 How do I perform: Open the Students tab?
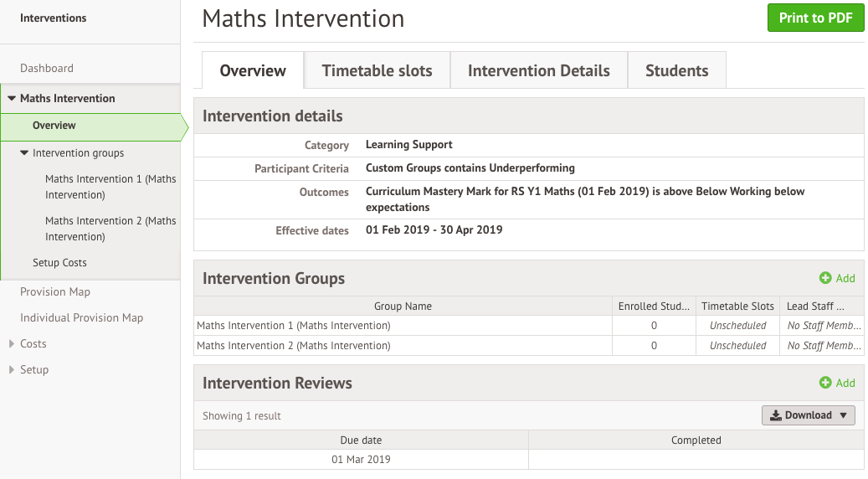pos(676,70)
